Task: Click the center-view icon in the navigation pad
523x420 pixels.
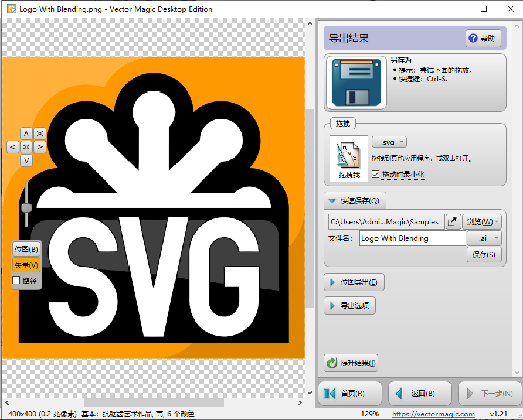Action: click(26, 147)
